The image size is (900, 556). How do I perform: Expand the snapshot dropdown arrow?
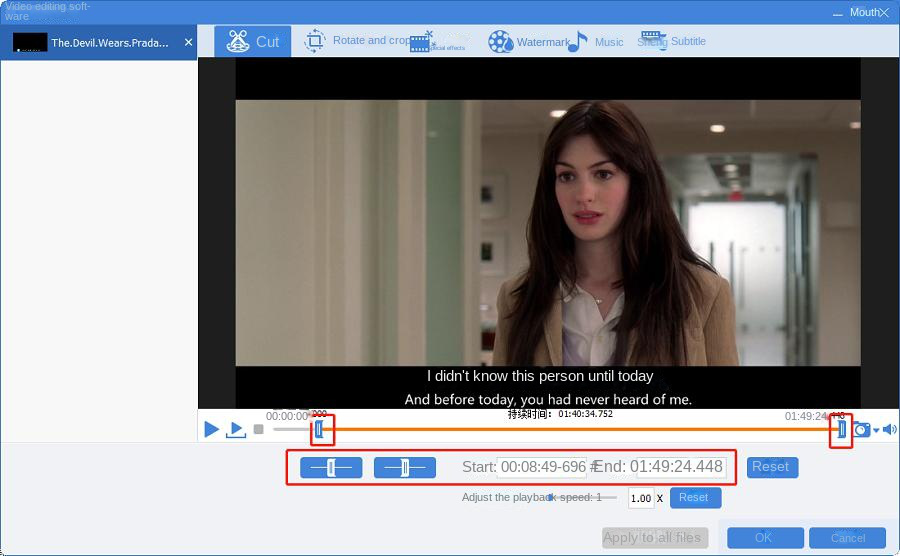point(876,430)
